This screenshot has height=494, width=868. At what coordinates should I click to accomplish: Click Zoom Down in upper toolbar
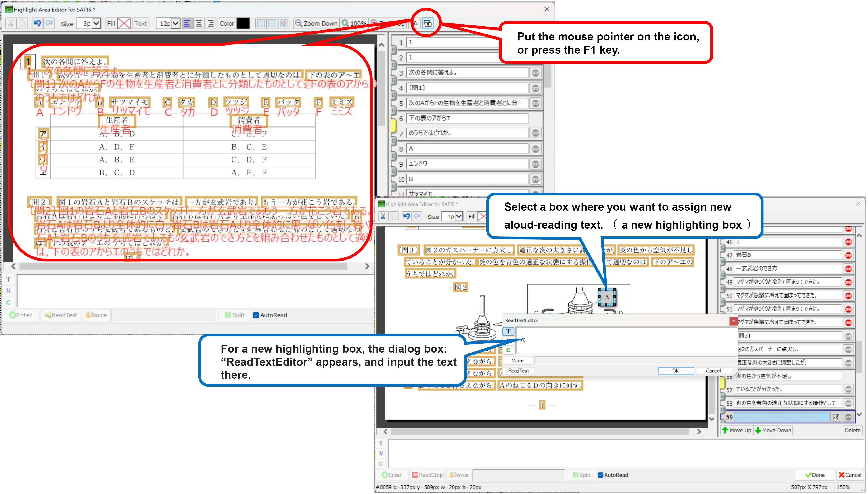[316, 23]
